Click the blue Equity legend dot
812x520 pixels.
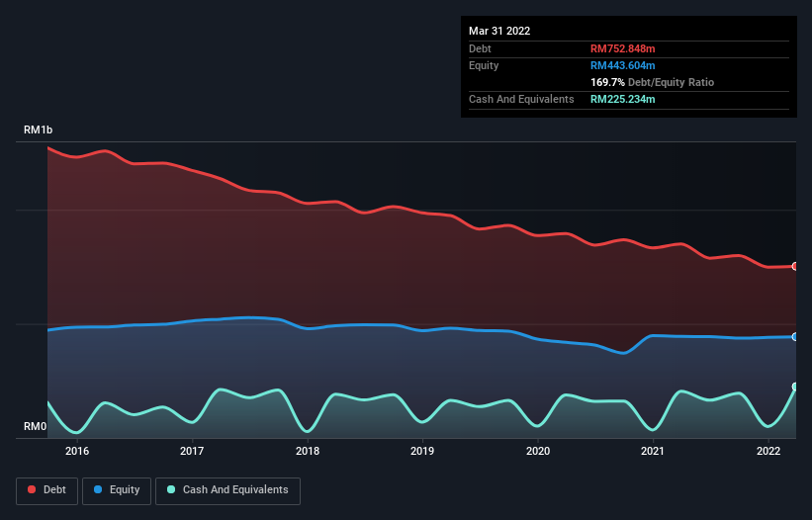98,489
